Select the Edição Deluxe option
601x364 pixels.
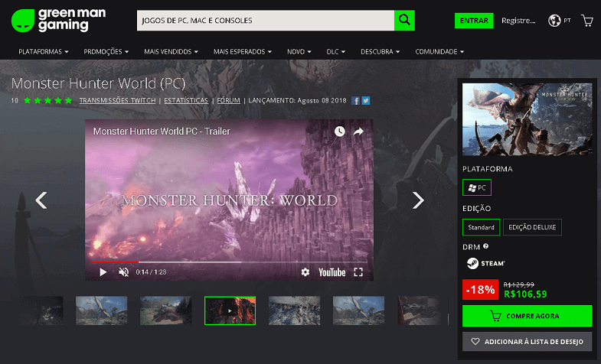pyautogui.click(x=532, y=227)
